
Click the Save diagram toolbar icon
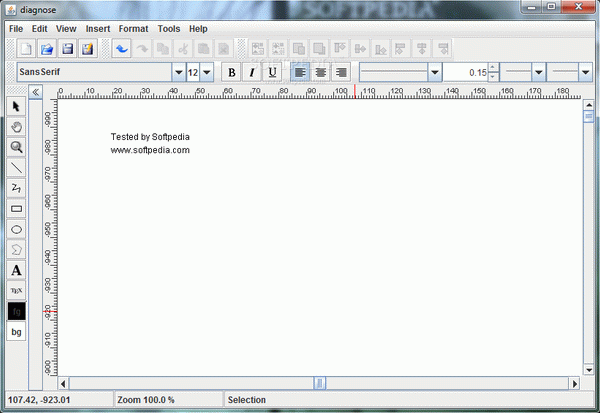[68, 48]
